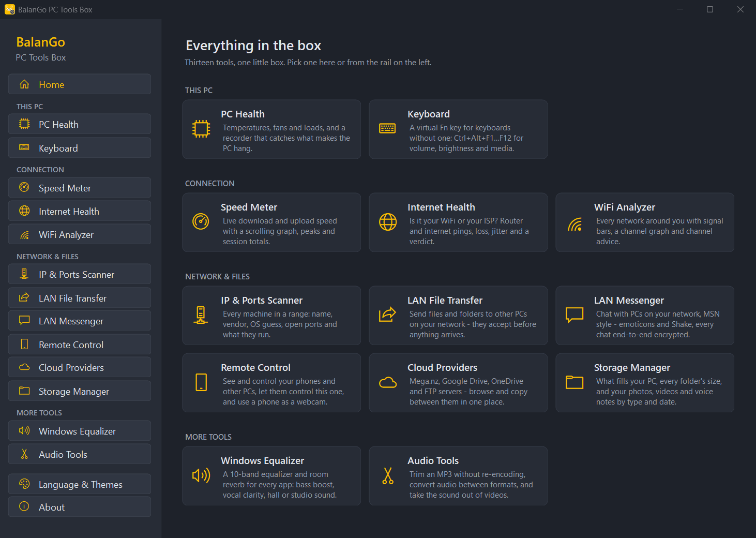Click the cloud icon on the Cloud Providers card
756x538 pixels.
tap(388, 382)
